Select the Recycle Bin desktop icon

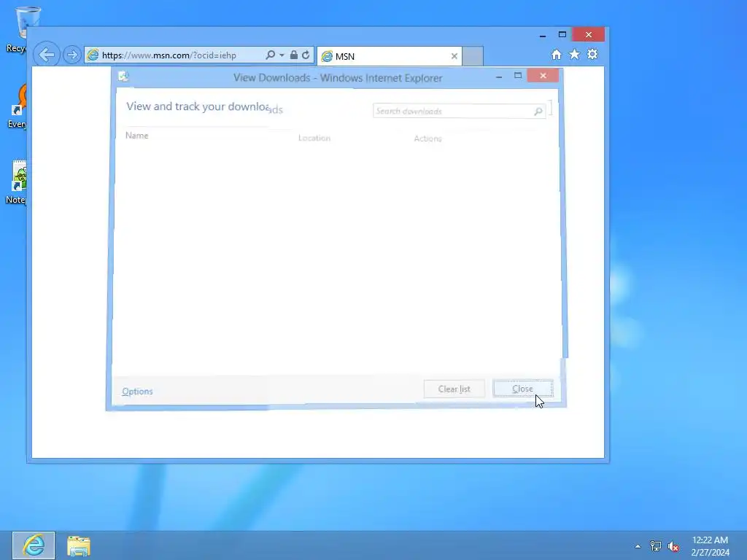(18, 30)
